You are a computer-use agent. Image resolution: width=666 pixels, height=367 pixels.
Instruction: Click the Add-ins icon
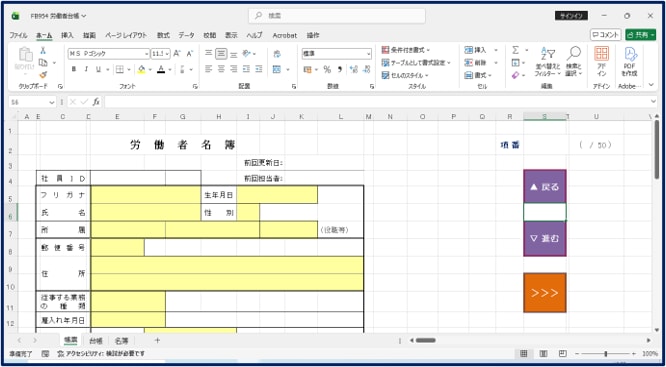pos(601,62)
